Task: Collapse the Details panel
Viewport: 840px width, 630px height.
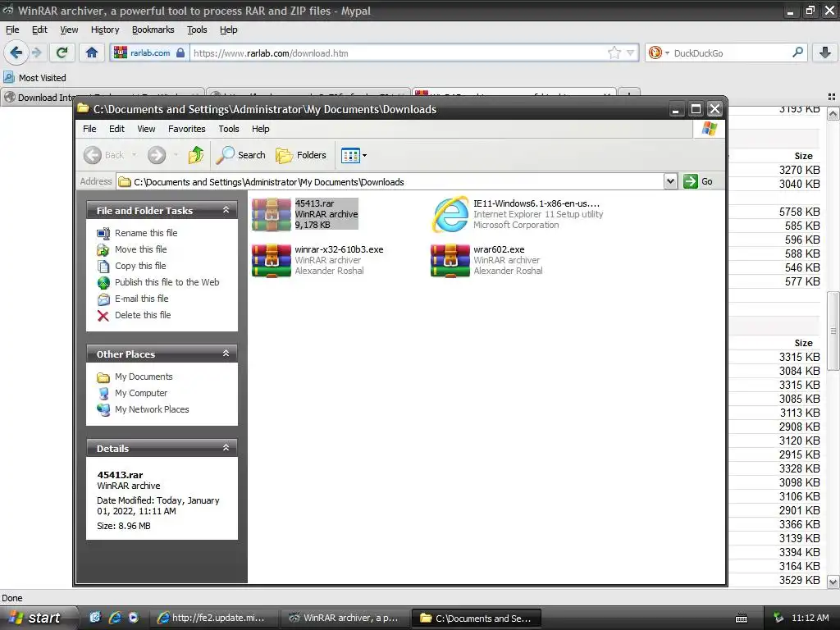Action: point(226,448)
